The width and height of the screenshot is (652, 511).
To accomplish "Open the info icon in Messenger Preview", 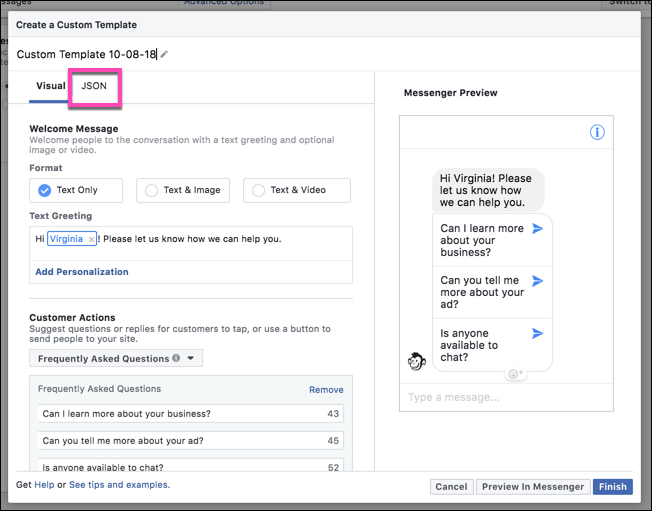I will point(597,132).
